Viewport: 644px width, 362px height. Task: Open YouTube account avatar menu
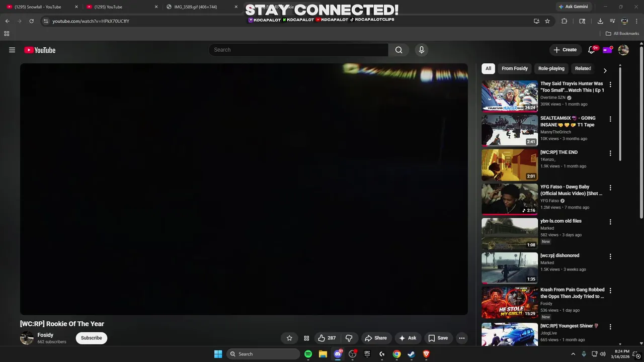tap(623, 50)
